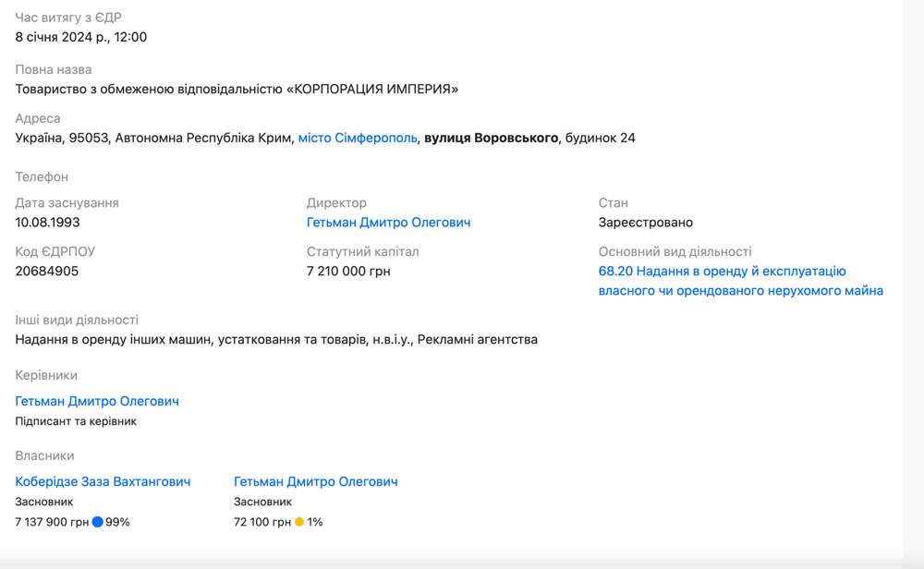Click the founding date 10.08.1993

point(47,223)
